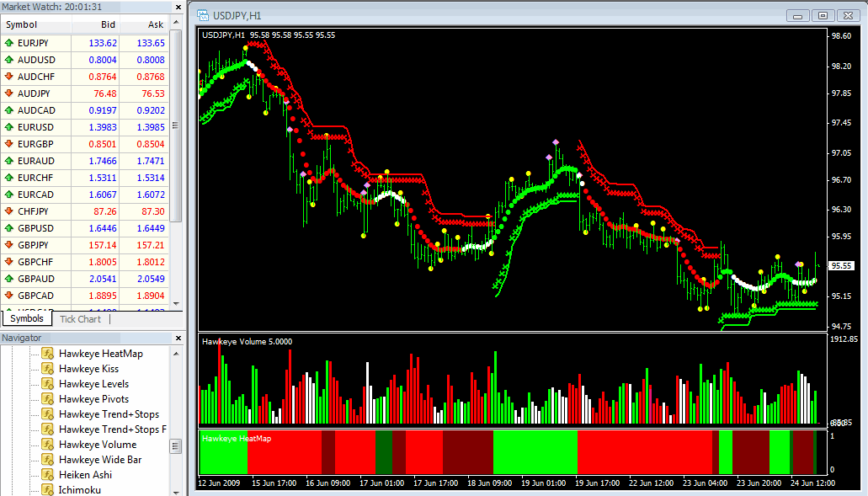Click Market Watch scrollbar up arrow

pyautogui.click(x=176, y=22)
